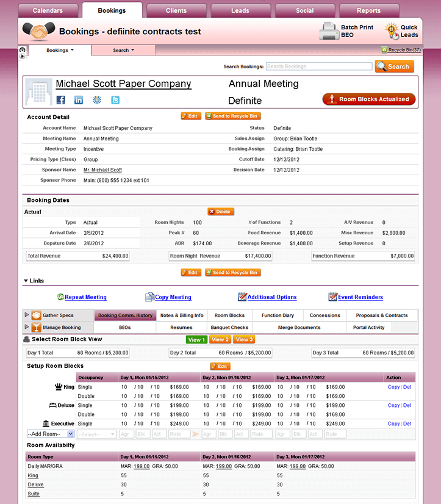
Task: Click the round play arrow icon below headset
Action: click(x=22, y=56)
